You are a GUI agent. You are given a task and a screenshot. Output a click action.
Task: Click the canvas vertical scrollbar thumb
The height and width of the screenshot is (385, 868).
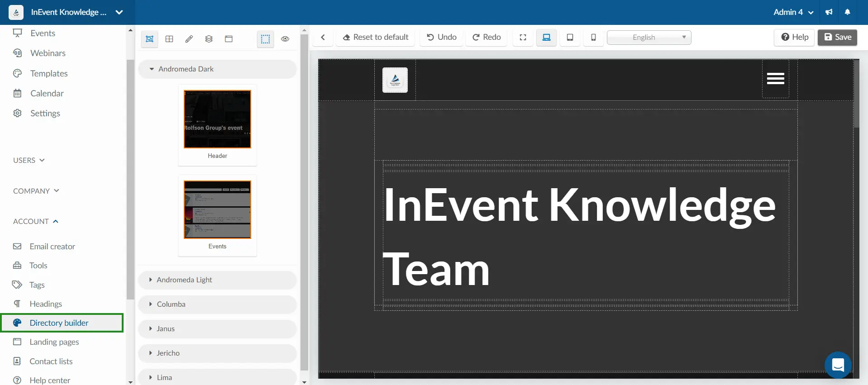click(856, 94)
